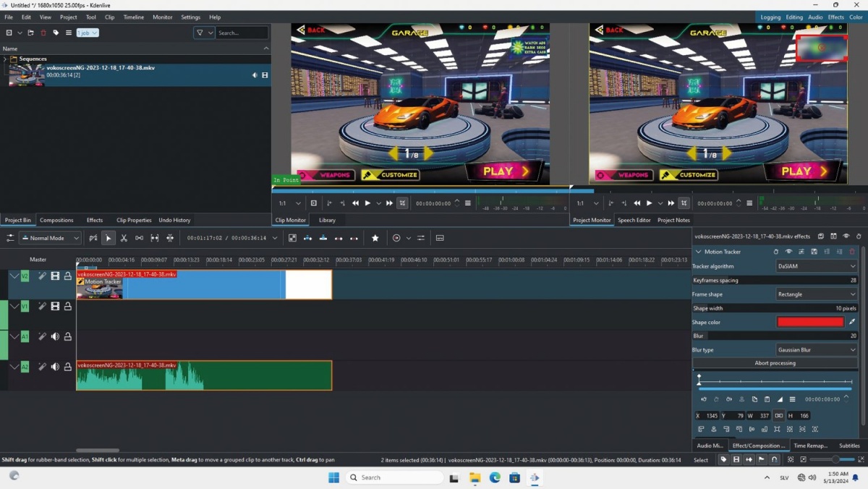
Task: Expand the Sequences folder in bin
Action: click(5, 59)
